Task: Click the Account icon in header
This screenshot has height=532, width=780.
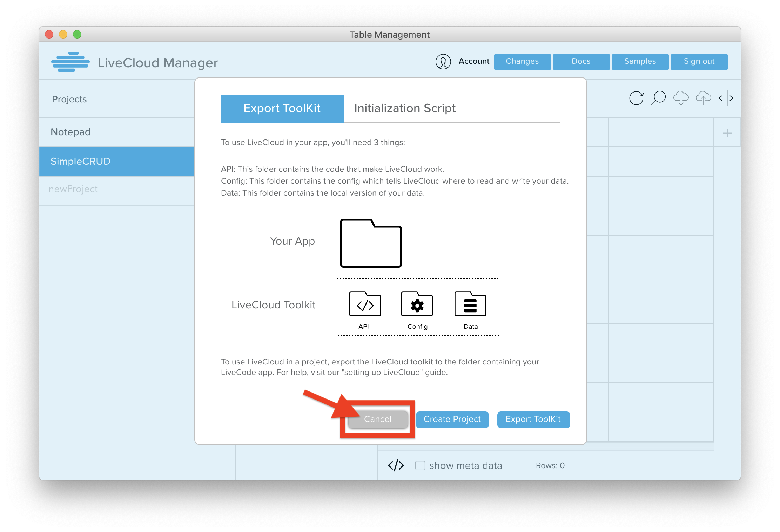Action: coord(444,62)
